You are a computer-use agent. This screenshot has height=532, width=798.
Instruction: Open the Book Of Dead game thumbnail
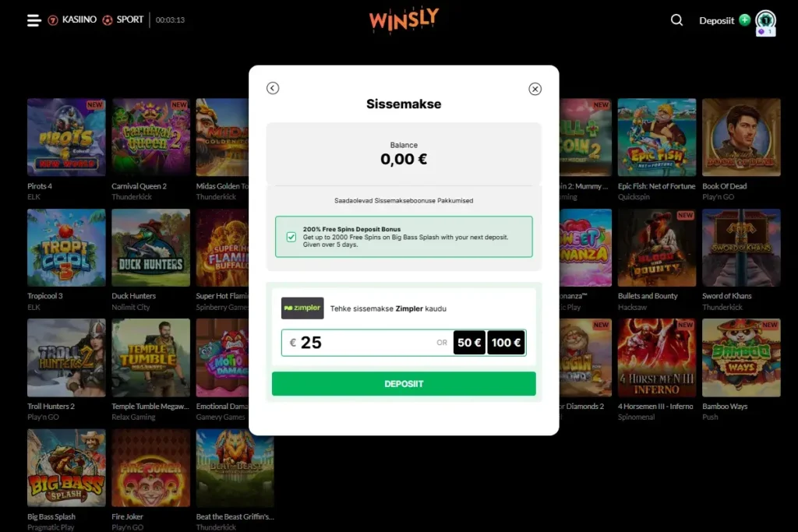coord(741,137)
